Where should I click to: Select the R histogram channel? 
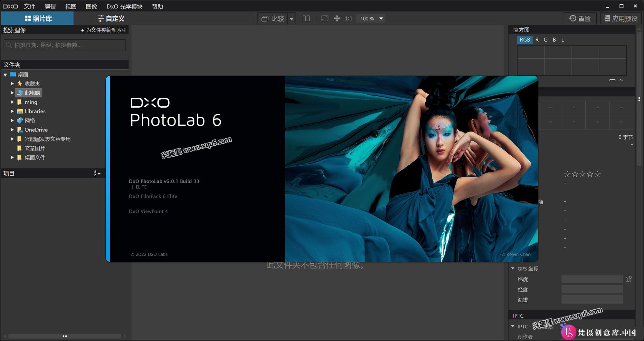(537, 40)
